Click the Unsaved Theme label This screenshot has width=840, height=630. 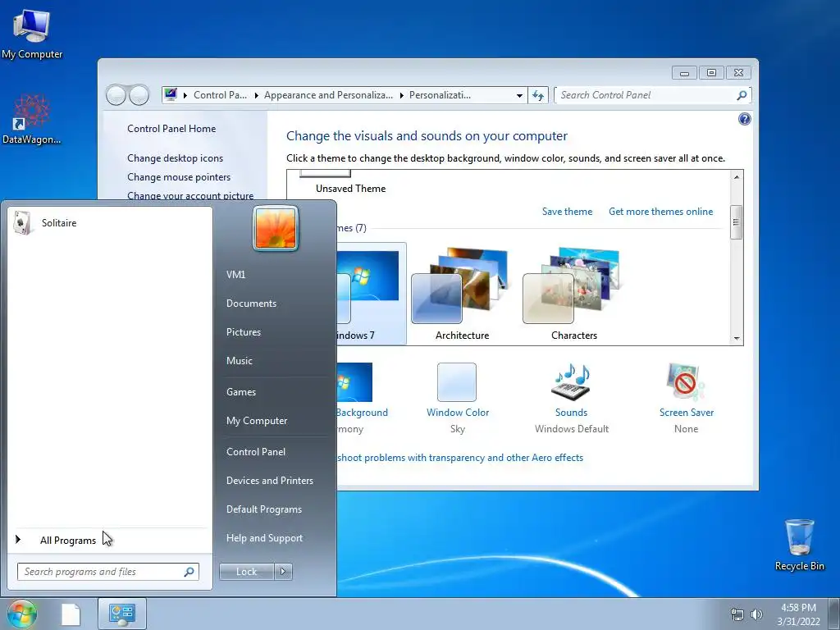tap(350, 189)
